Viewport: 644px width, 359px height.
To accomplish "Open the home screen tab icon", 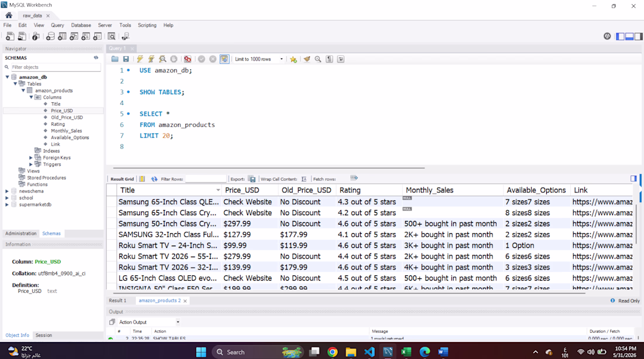I will click(9, 15).
